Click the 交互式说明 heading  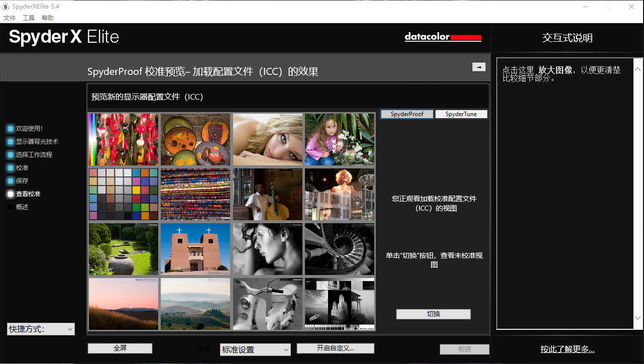pyautogui.click(x=568, y=38)
